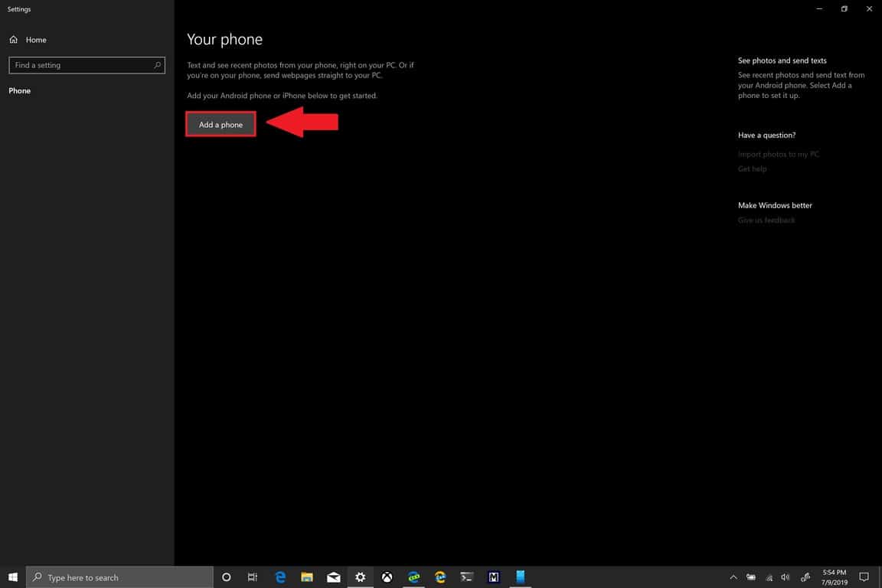Screen dimensions: 882x588
Task: Click the Give us feedback link
Action: [766, 220]
